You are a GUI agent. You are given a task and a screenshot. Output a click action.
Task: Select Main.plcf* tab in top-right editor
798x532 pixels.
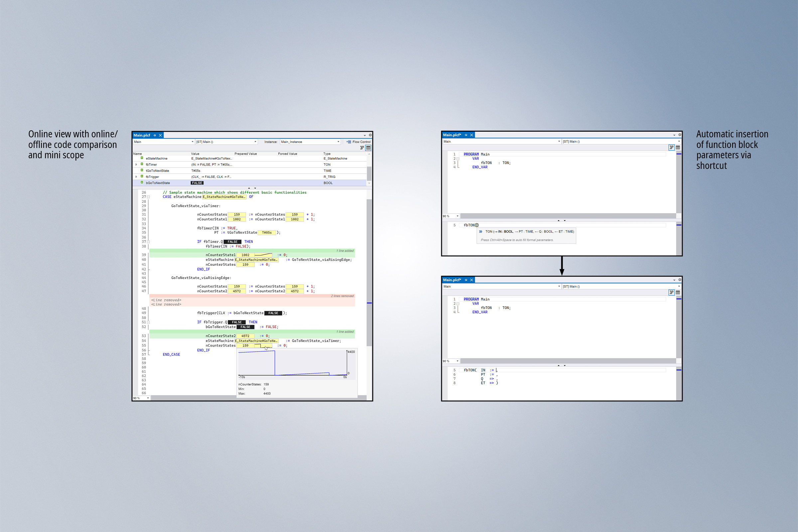[x=452, y=135]
